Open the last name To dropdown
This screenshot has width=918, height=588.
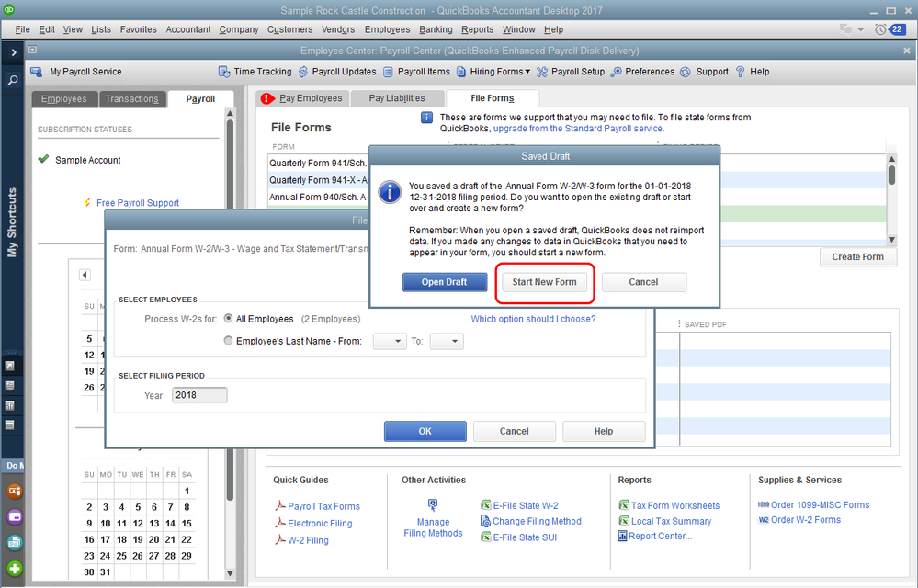coord(447,341)
